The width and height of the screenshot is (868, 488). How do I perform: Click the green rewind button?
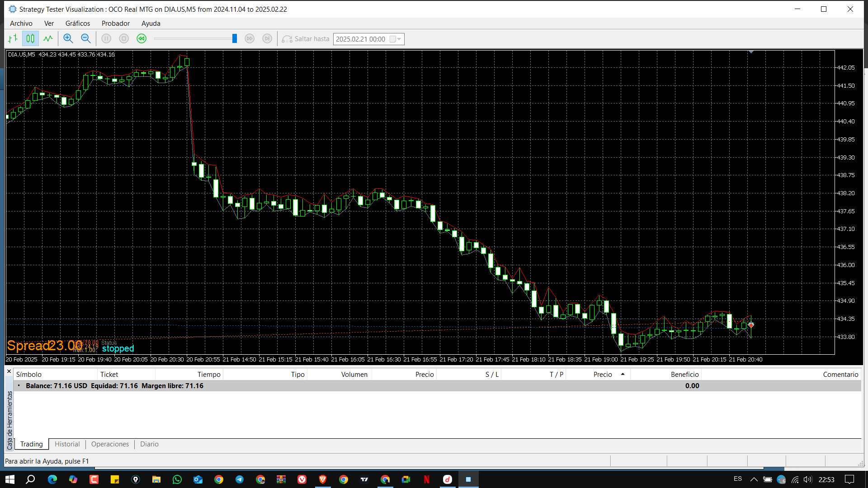point(142,39)
